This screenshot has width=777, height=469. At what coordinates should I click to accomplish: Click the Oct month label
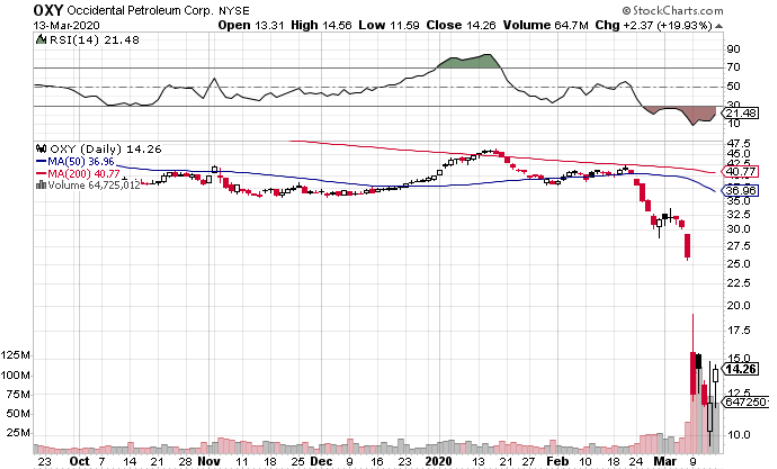tap(79, 462)
